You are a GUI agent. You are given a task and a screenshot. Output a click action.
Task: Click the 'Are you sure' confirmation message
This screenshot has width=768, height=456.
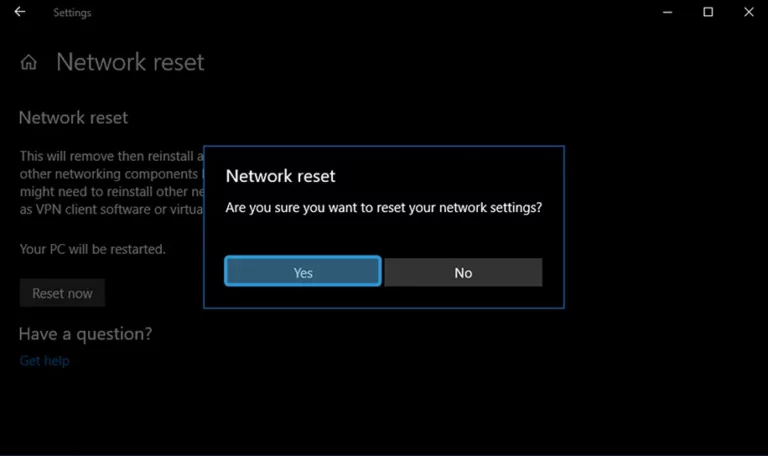384,208
